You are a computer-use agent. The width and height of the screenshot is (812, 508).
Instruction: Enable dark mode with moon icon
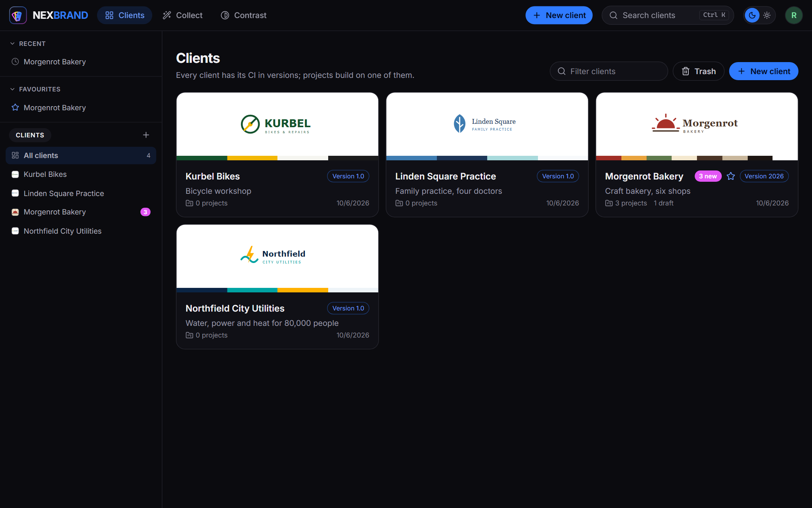click(752, 15)
